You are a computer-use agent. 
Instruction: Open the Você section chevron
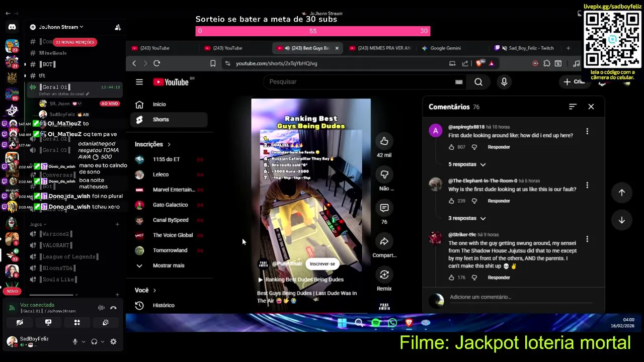[154, 290]
